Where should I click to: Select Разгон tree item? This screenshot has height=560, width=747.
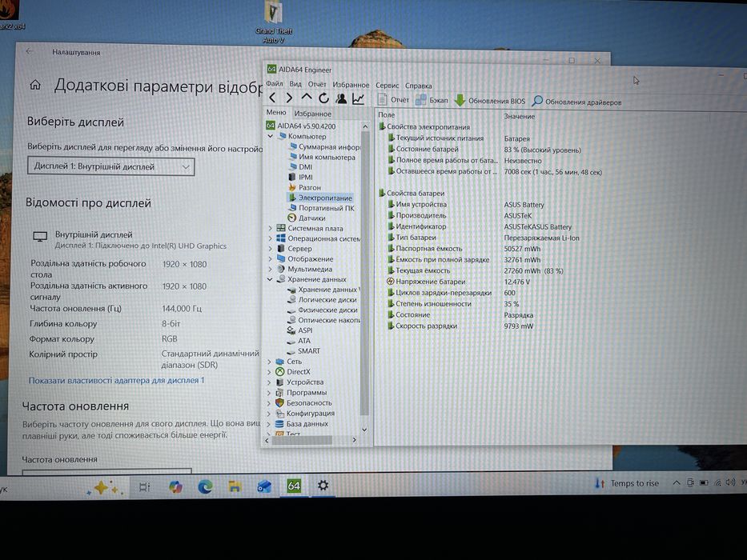305,187
